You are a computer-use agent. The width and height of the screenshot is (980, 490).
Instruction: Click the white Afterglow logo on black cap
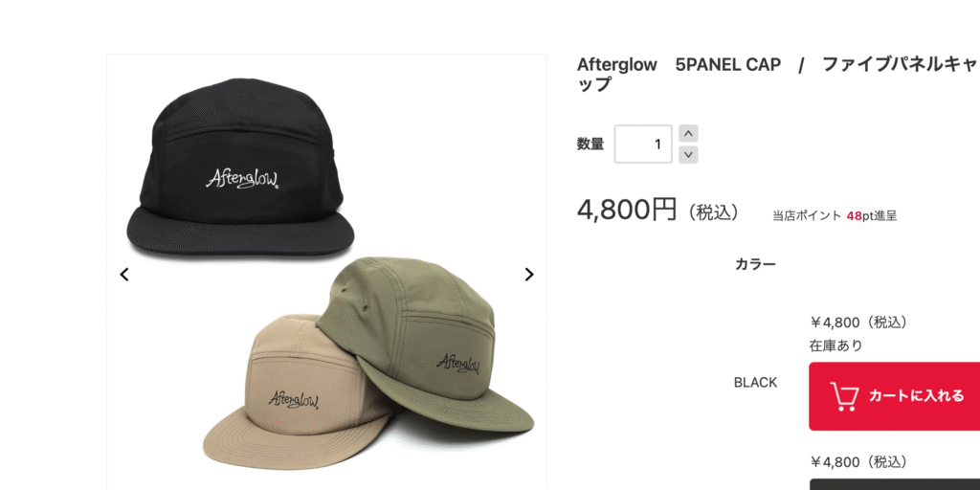tap(242, 179)
